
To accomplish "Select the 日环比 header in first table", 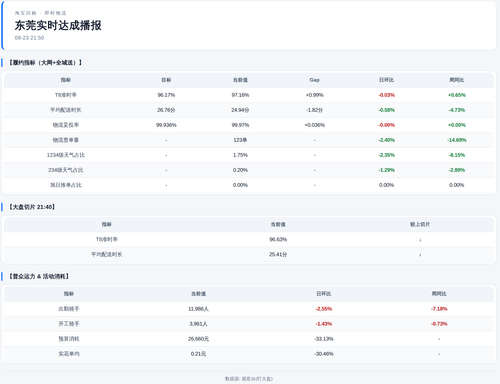I will click(386, 80).
